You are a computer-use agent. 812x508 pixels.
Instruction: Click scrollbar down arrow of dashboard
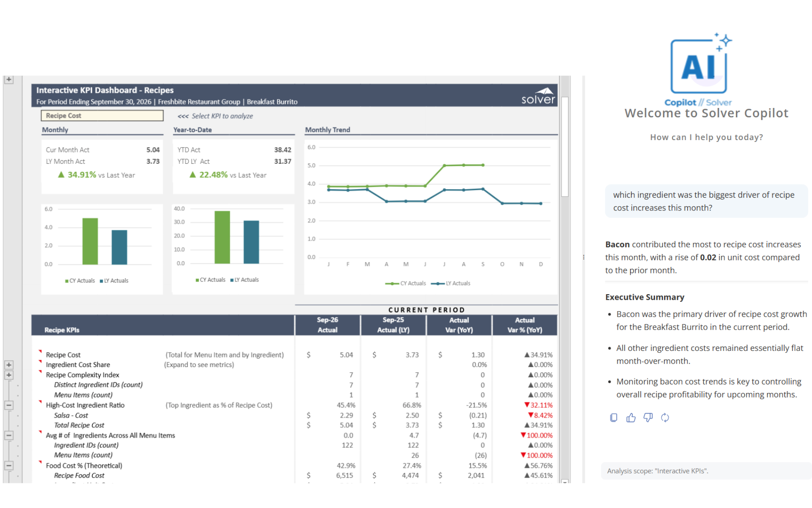(565, 481)
